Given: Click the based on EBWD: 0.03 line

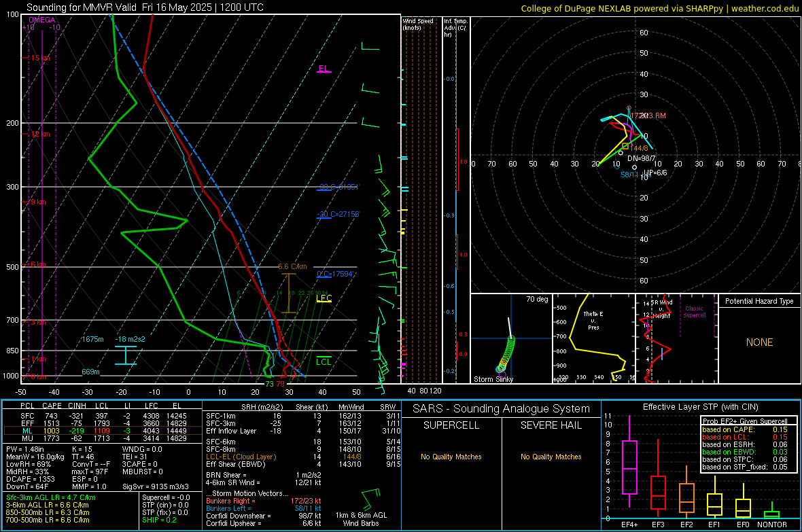Looking at the screenshot, I should [745, 452].
